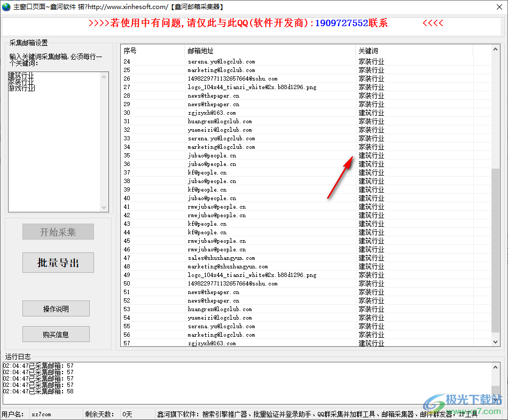The height and width of the screenshot is (420, 508).
Task: Click email list scrollbar down arrow
Action: 496,342
